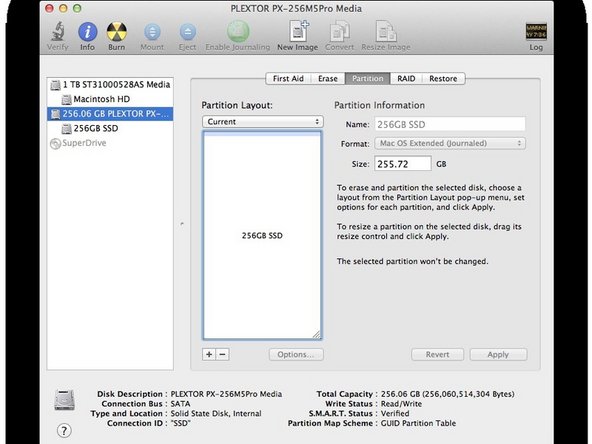This screenshot has width=592, height=444.
Task: Click the Mount toolbar icon
Action: click(152, 32)
